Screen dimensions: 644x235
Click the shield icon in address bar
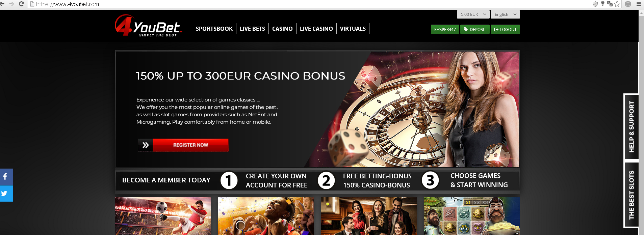(595, 4)
